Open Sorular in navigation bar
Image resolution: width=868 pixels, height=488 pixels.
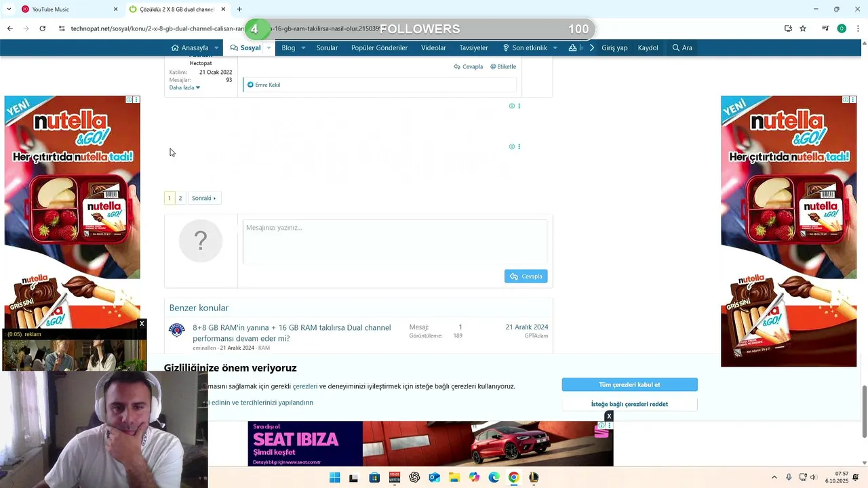click(x=327, y=47)
